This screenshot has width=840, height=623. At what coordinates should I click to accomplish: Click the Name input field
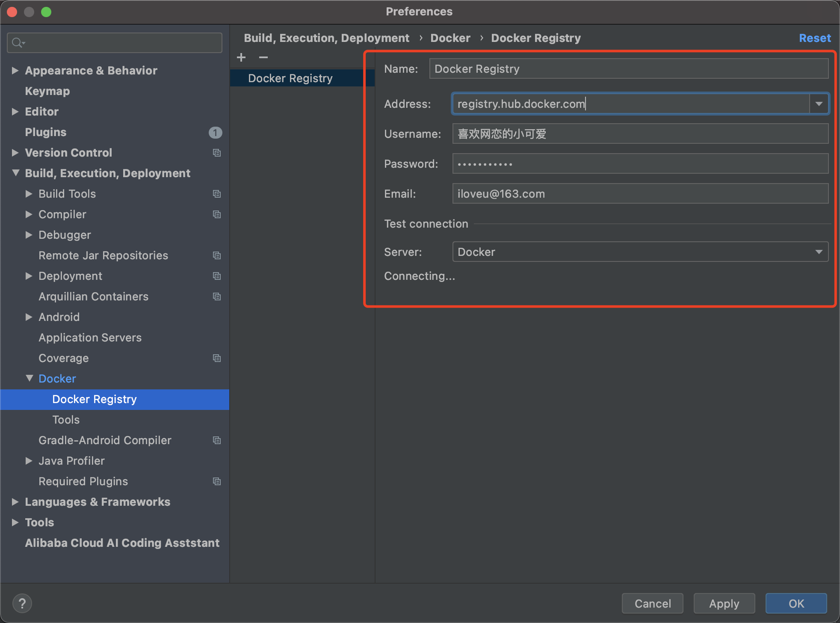(x=629, y=69)
